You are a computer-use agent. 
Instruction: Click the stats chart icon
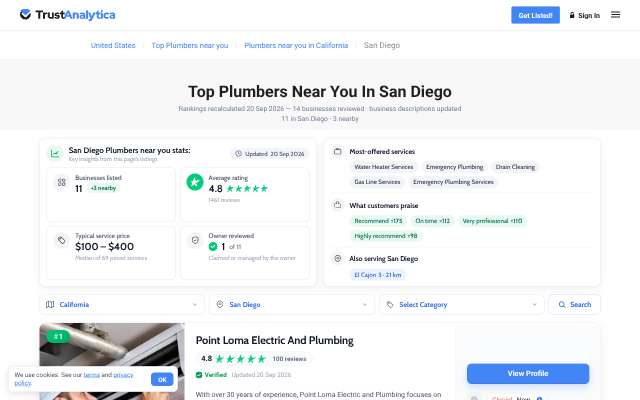coord(55,154)
